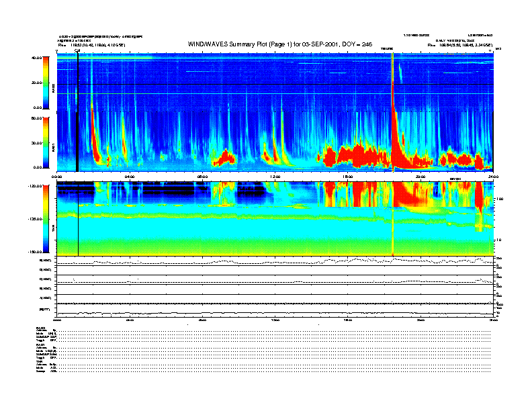The height and width of the screenshot is (411, 532).
Task: Click the |B| (nT) strip label at bottom
Action: (x=44, y=310)
